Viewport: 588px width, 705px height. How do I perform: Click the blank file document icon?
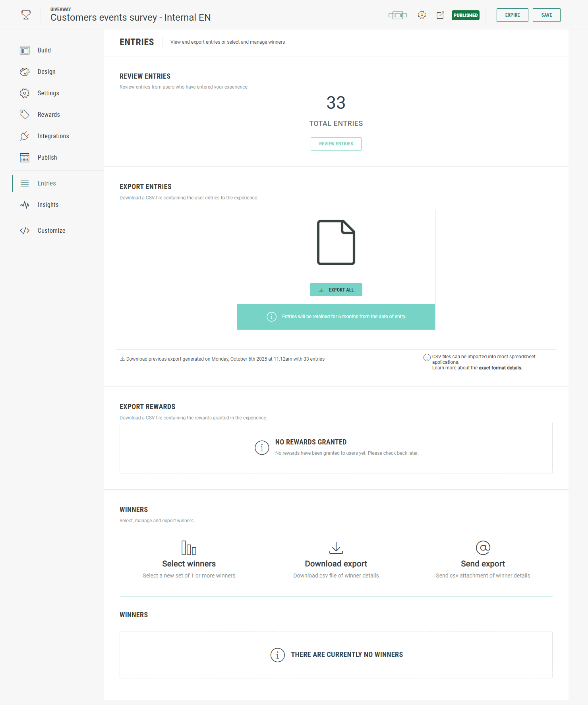(336, 242)
